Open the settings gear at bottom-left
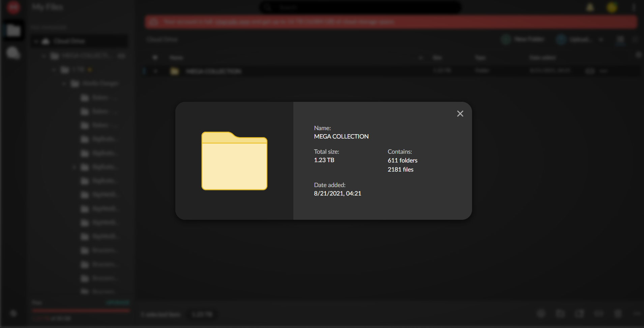The height and width of the screenshot is (328, 644). pyautogui.click(x=13, y=314)
